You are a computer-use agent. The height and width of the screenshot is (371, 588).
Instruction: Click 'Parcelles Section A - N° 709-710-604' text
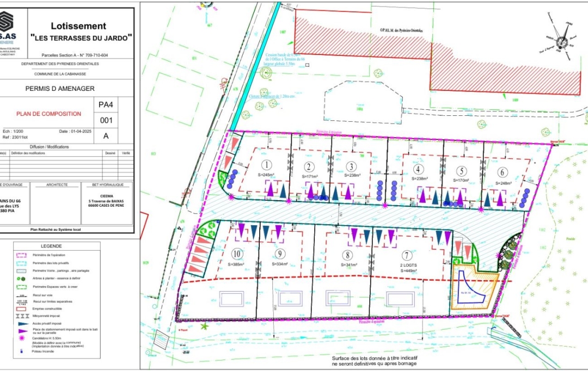[x=75, y=55]
